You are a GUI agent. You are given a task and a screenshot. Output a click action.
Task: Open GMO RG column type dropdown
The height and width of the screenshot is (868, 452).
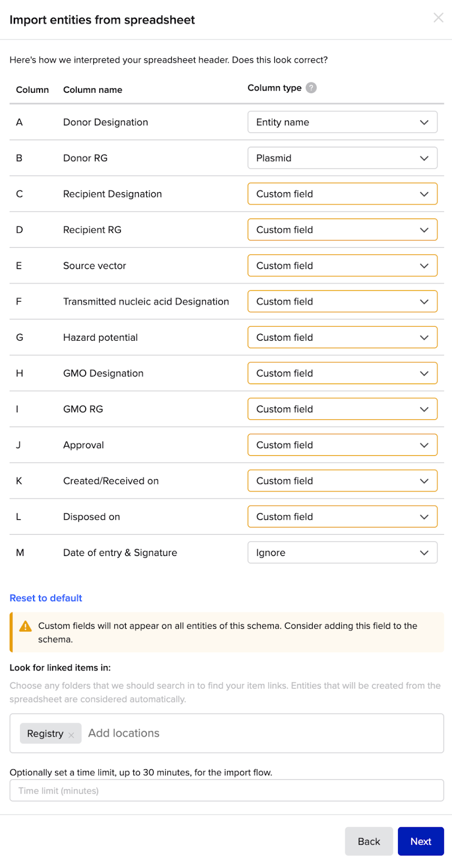[342, 409]
